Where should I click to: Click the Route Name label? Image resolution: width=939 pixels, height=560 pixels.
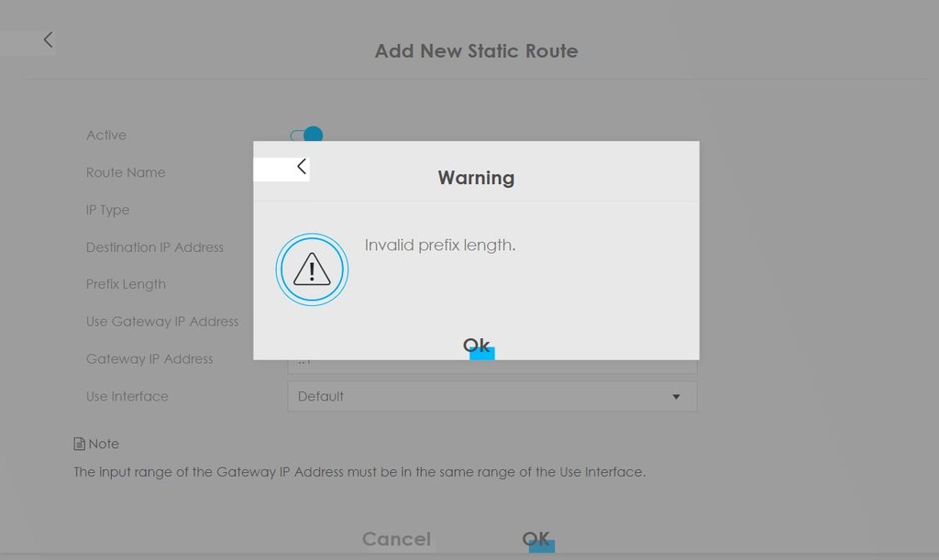(126, 172)
